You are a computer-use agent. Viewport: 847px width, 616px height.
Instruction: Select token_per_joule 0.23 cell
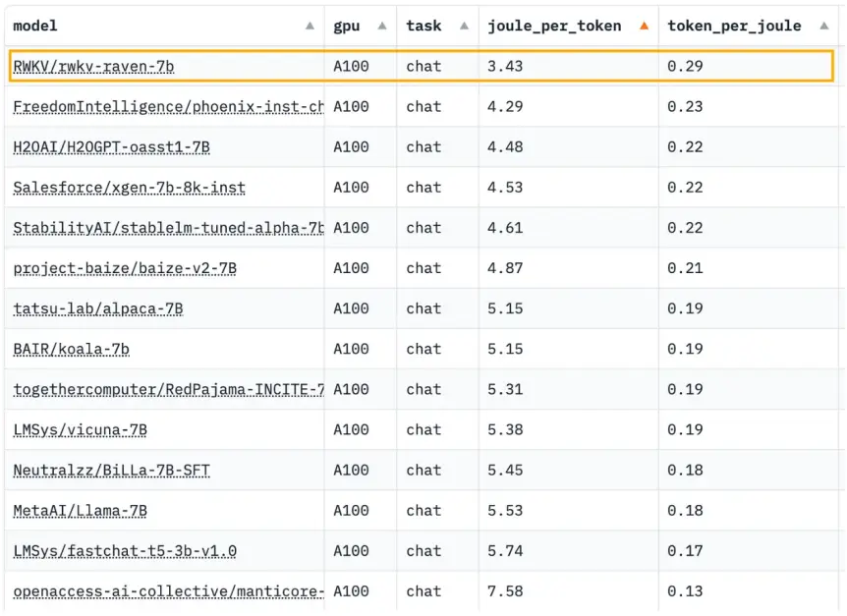click(748, 107)
